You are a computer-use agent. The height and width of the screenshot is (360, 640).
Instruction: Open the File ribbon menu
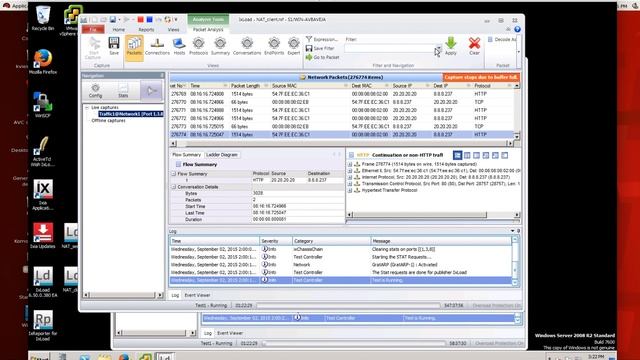pyautogui.click(x=93, y=29)
